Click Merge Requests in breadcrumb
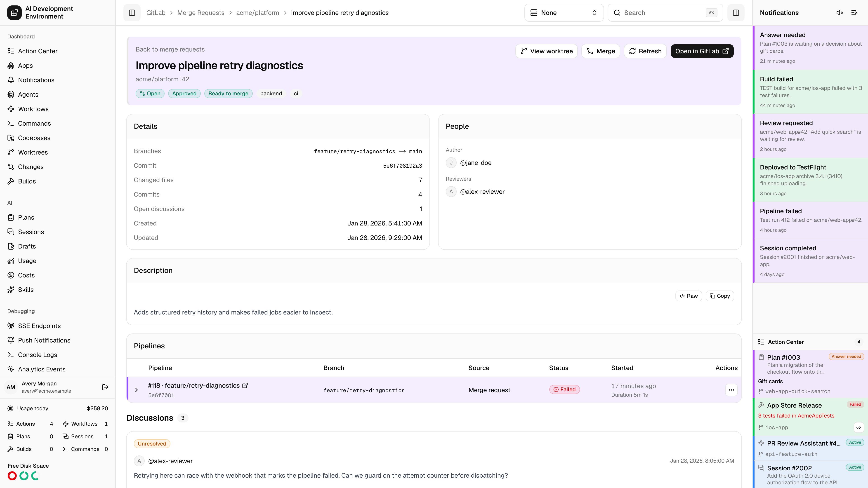The width and height of the screenshot is (868, 488). click(x=201, y=13)
